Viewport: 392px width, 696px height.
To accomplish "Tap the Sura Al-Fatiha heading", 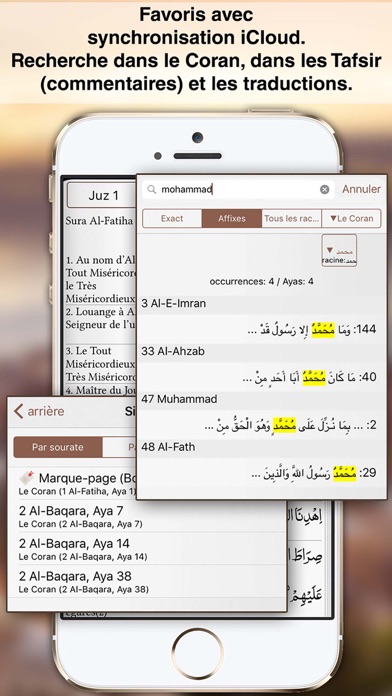I will [99, 220].
